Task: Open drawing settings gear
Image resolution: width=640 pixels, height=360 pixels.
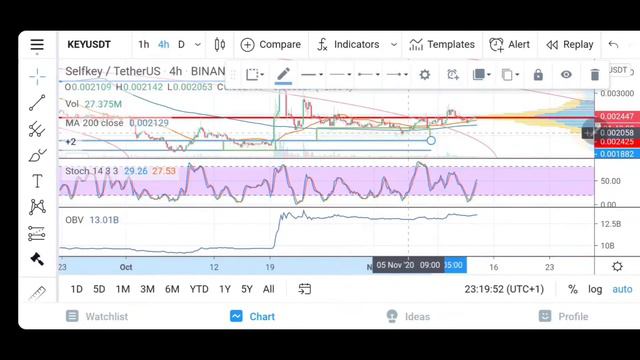Action: [x=425, y=75]
